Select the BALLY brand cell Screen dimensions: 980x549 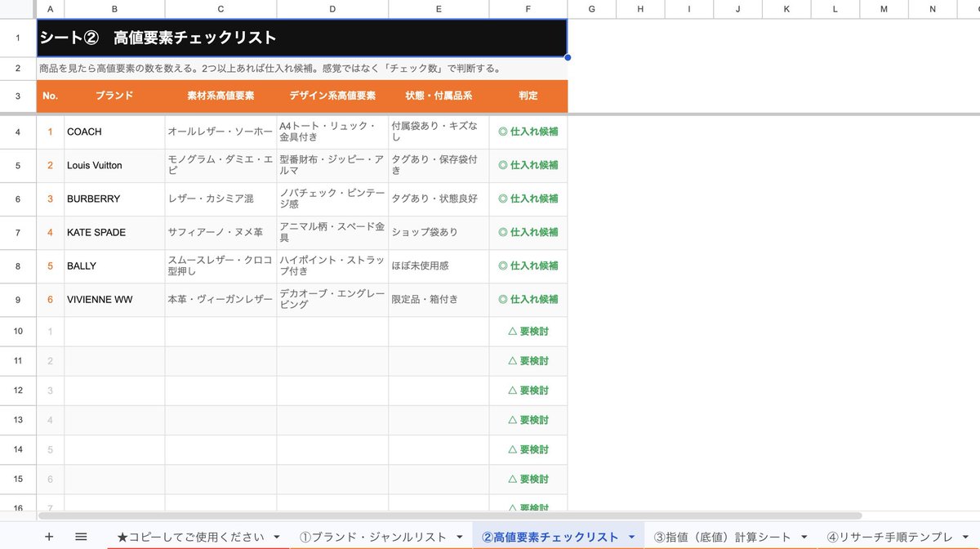114,266
